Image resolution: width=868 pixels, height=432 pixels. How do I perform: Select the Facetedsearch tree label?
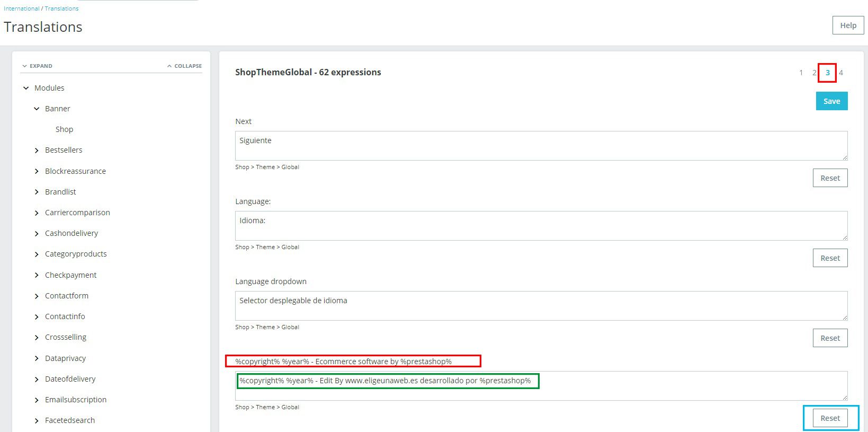(x=70, y=420)
